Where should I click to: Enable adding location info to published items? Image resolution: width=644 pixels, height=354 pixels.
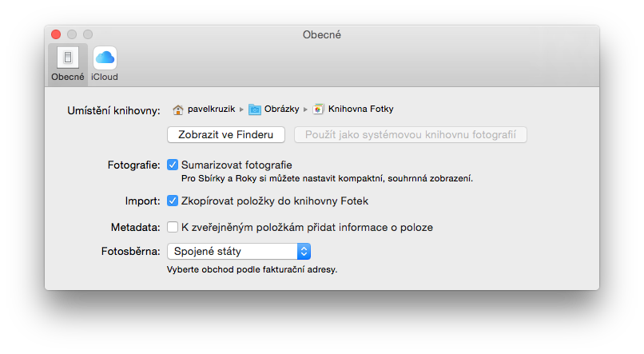(173, 227)
